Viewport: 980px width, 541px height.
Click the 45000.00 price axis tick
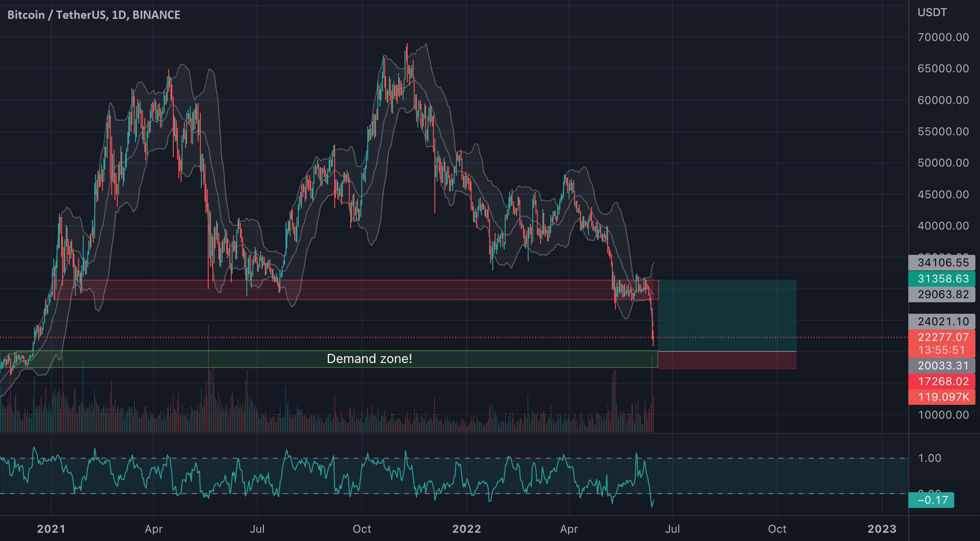[x=943, y=195]
